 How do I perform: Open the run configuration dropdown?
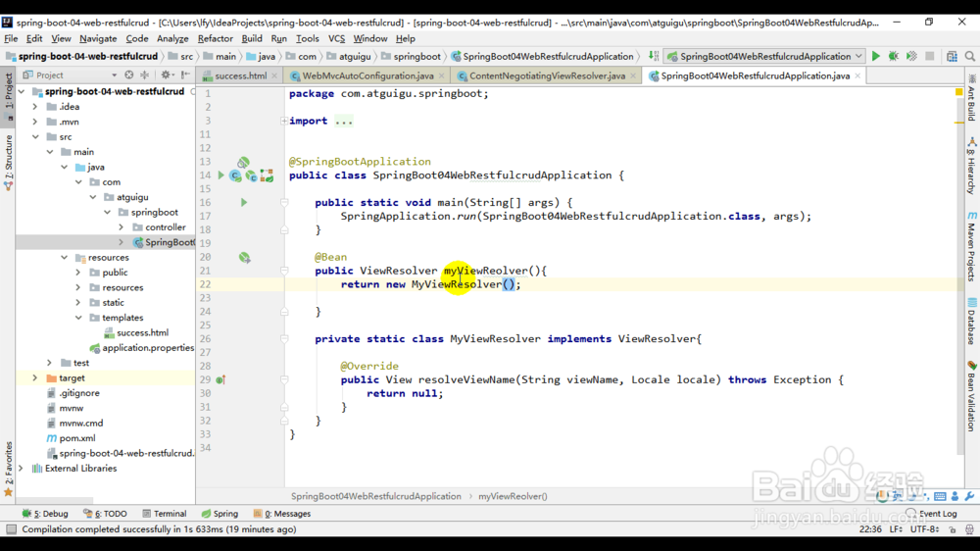(x=764, y=56)
